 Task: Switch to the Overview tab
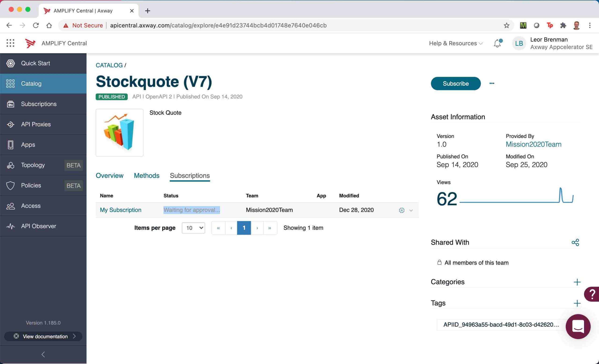(110, 176)
